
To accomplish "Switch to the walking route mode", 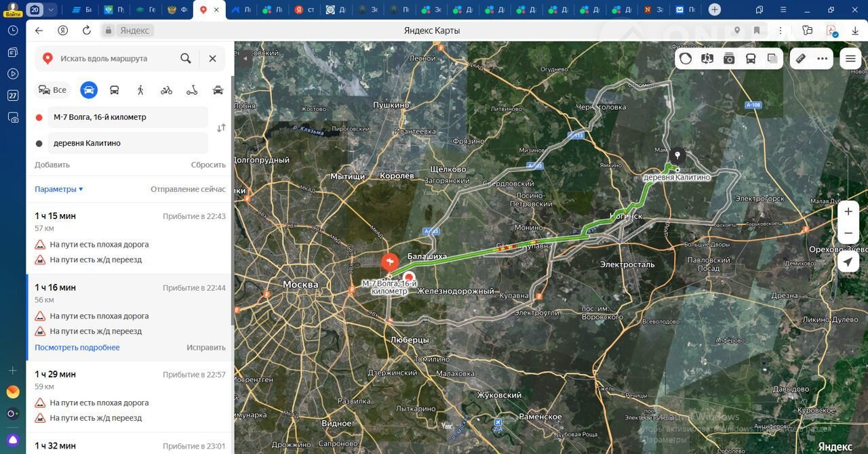I will click(x=140, y=90).
